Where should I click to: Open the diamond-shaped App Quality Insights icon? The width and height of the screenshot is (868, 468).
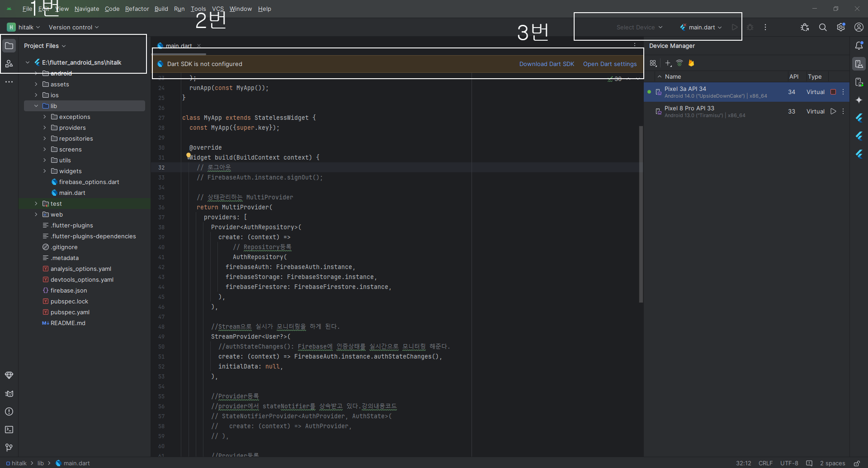pos(9,375)
